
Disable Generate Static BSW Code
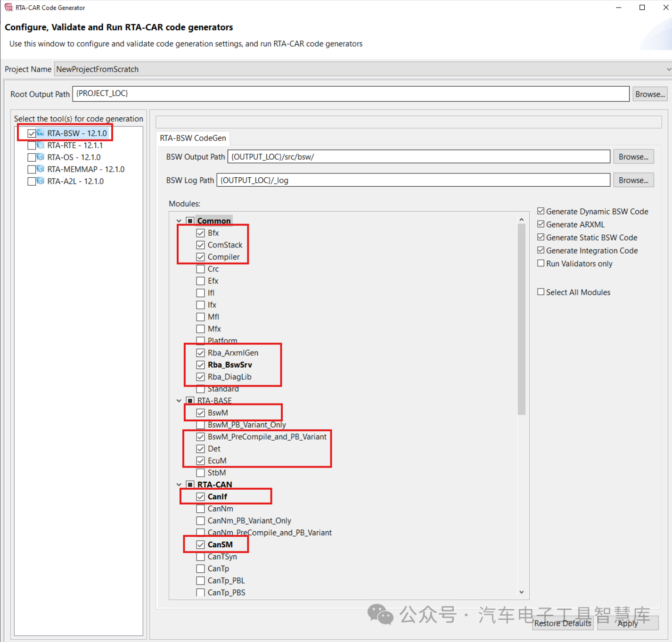tap(541, 237)
